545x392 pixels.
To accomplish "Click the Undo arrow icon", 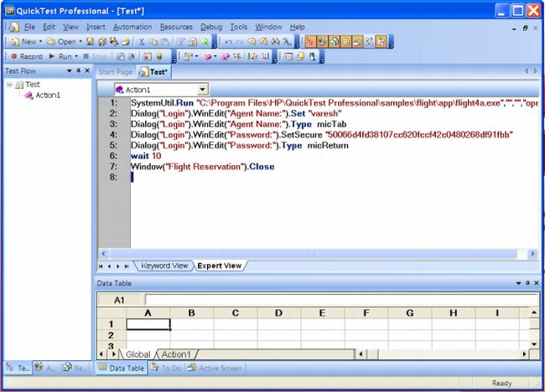I will (228, 42).
